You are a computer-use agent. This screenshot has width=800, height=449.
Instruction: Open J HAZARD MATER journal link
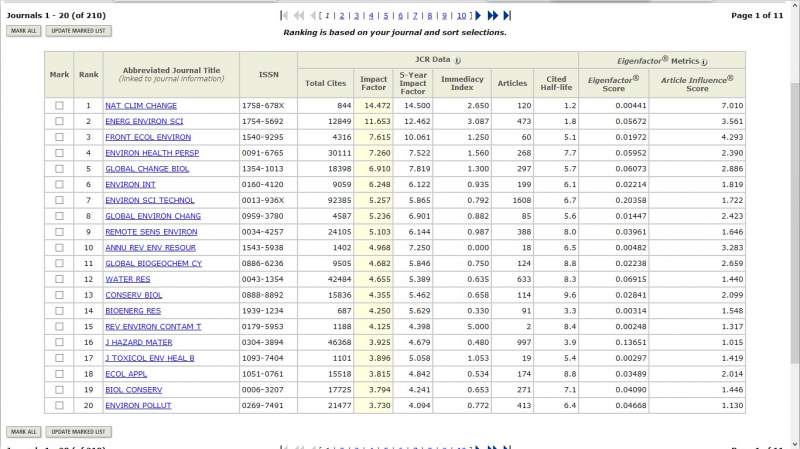[x=139, y=342]
